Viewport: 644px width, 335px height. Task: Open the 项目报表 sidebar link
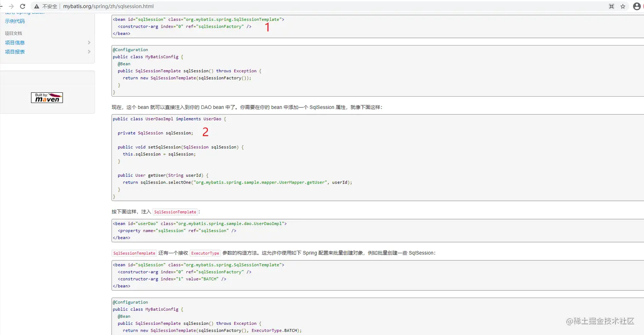pos(15,52)
